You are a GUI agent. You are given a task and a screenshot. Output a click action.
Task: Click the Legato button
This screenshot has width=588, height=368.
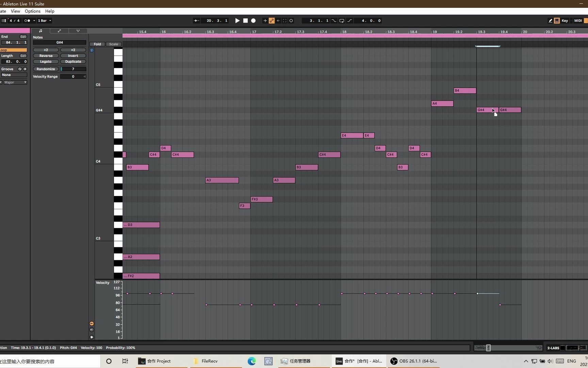tap(46, 62)
